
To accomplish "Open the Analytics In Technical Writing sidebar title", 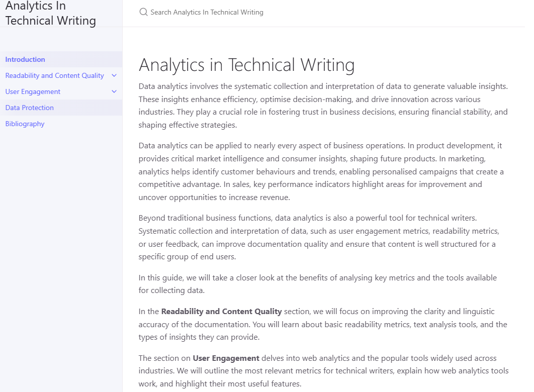I will pos(50,13).
